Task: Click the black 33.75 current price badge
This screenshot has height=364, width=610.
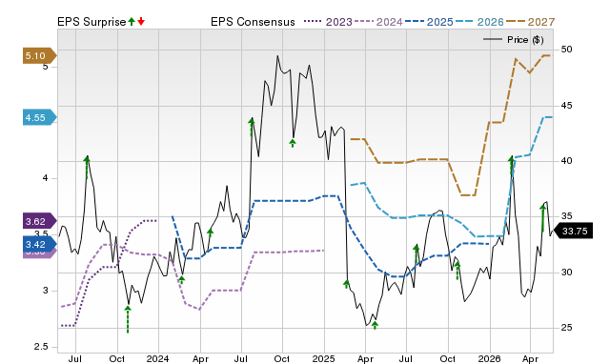Action: tap(573, 231)
